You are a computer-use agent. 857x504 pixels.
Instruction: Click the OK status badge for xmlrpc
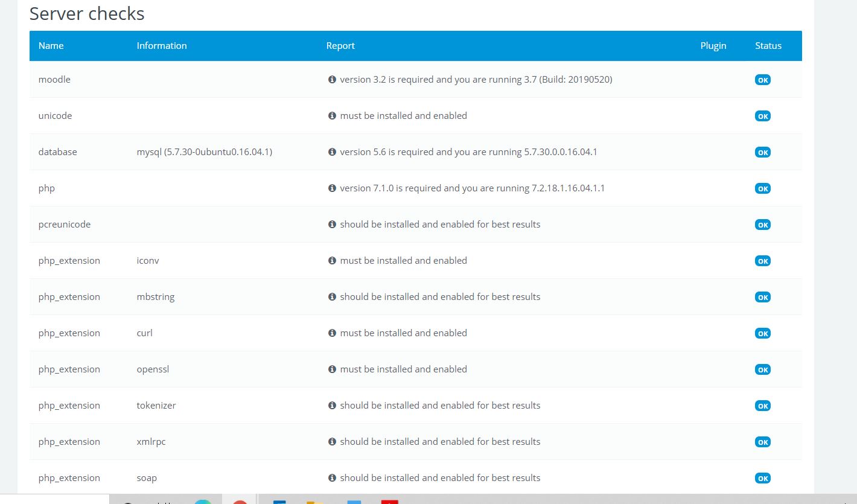pos(763,442)
